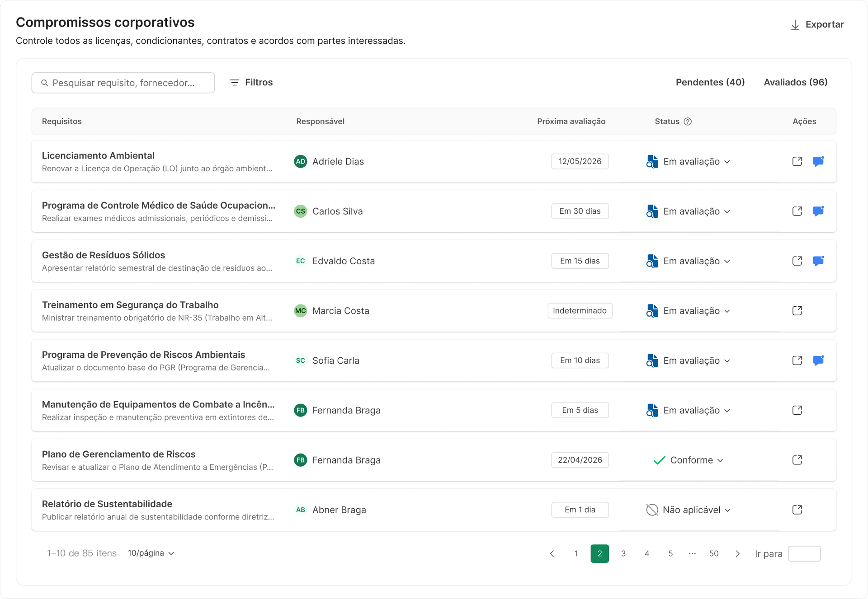868x599 pixels.
Task: Open comments for Gestão de Resíduos Sólidos
Action: click(818, 261)
